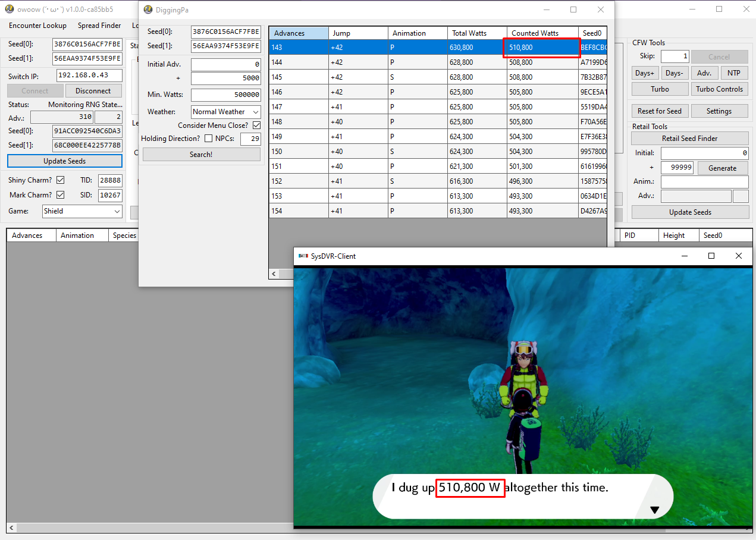This screenshot has height=540, width=756.
Task: Click the Days- button
Action: (x=675, y=73)
